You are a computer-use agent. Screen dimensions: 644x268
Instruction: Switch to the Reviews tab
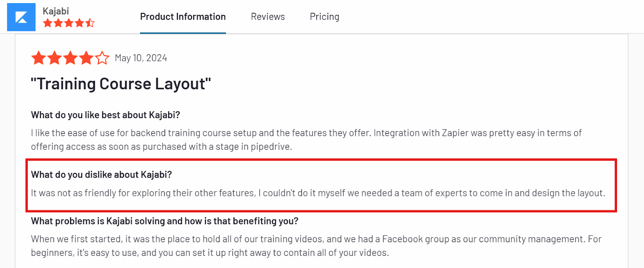pyautogui.click(x=267, y=16)
